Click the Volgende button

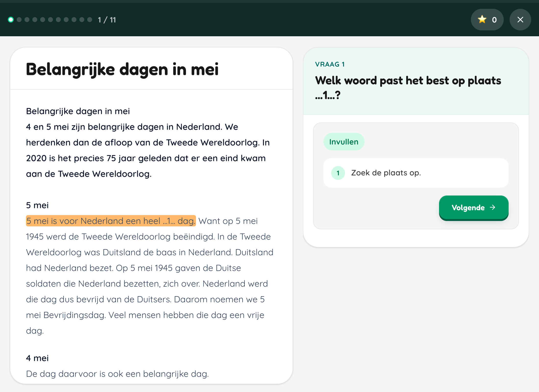(x=474, y=208)
